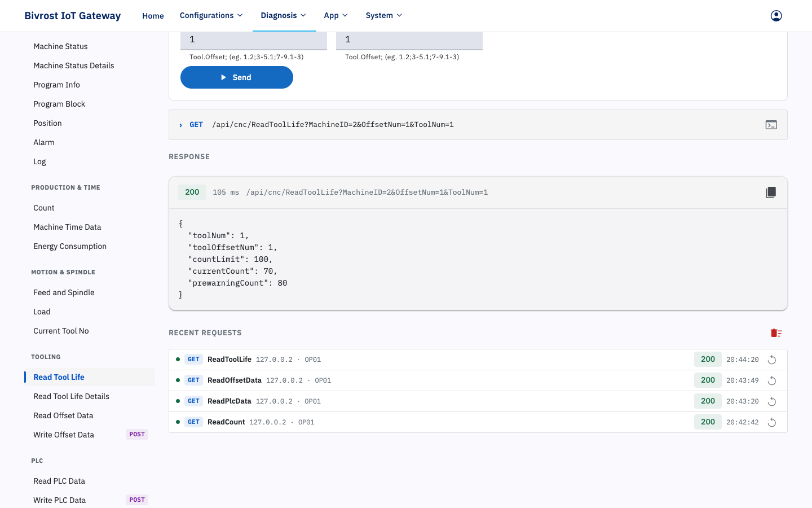Replay the ReadCount request
Image resolution: width=812 pixels, height=508 pixels.
(772, 422)
